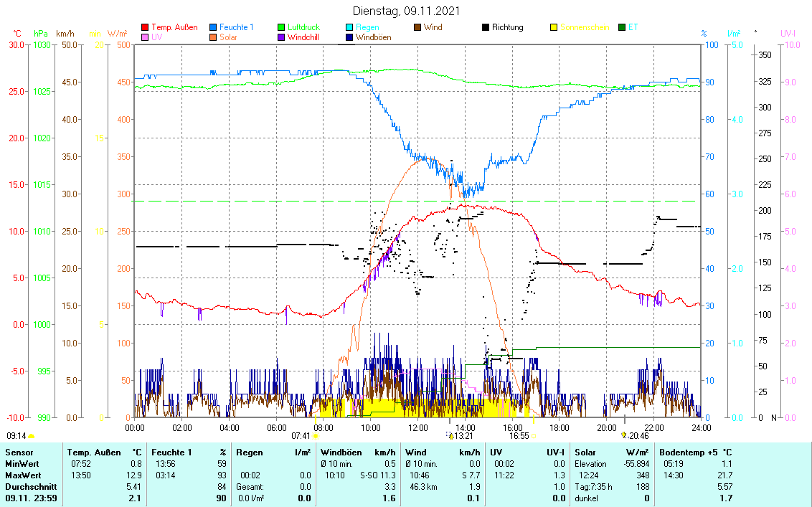Click the purple Windchill legend swatch
812x507 pixels.
[281, 38]
